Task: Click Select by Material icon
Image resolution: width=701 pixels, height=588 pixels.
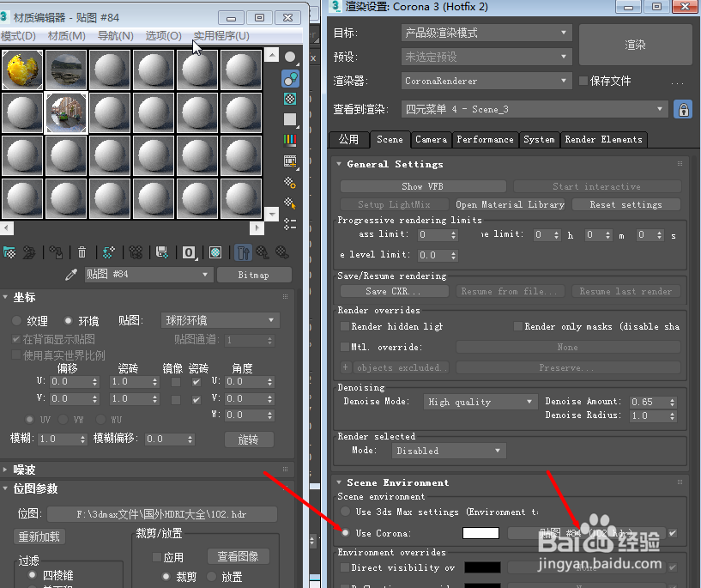Action: pos(290,203)
